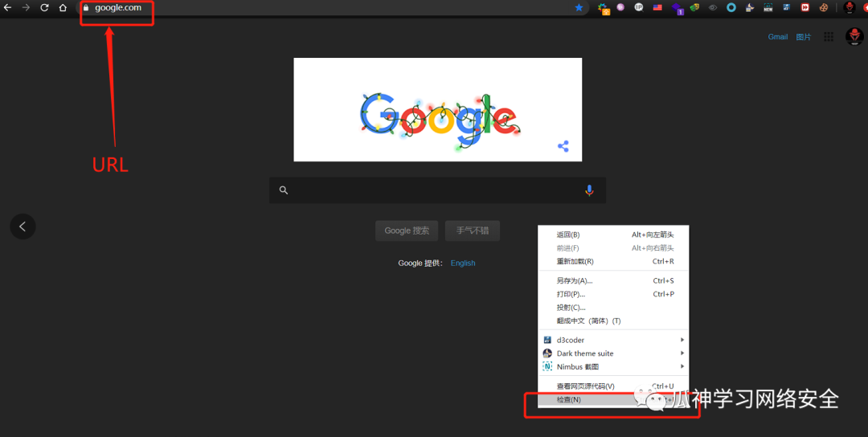The height and width of the screenshot is (437, 868).
Task: Open the 图片 images link
Action: (x=803, y=36)
